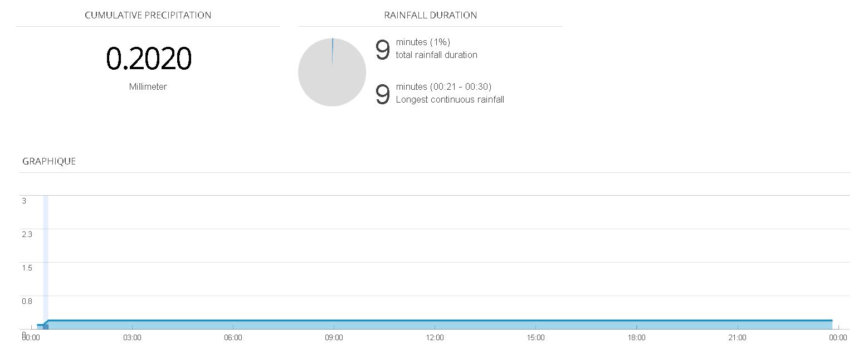This screenshot has height=353, width=868.
Task: Click the 09:00 time axis label
Action: coord(334,337)
